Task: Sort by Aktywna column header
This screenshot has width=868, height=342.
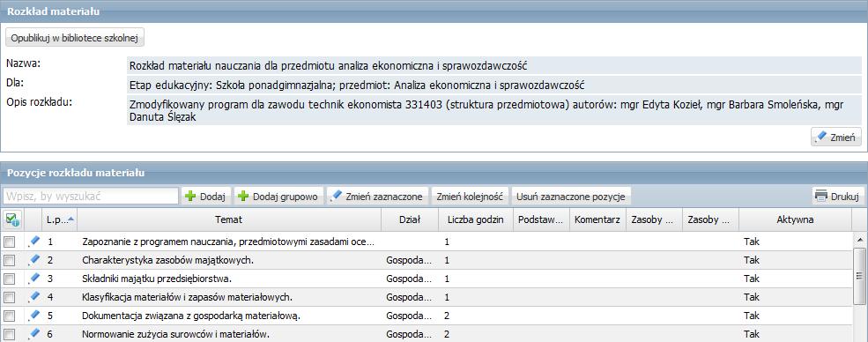Action: 795,219
